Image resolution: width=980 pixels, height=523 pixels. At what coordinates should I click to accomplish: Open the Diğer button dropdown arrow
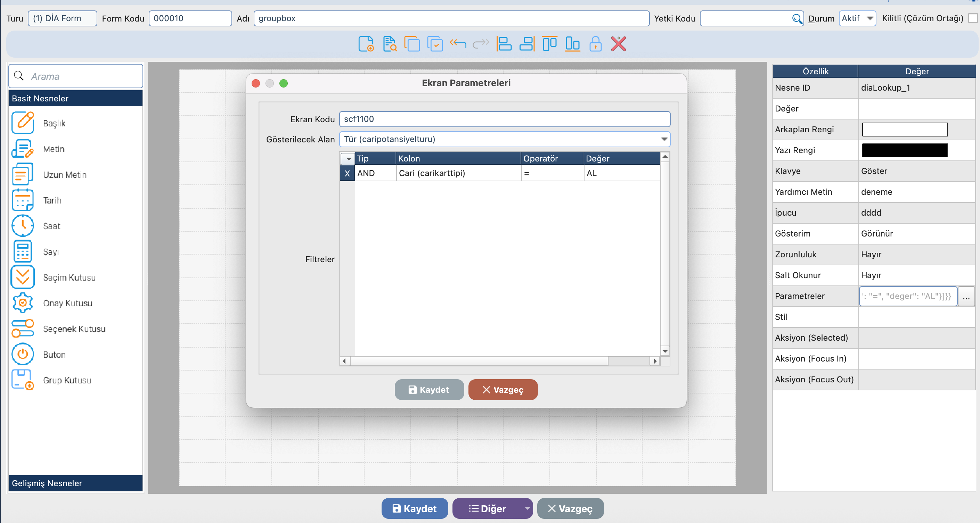coord(527,508)
